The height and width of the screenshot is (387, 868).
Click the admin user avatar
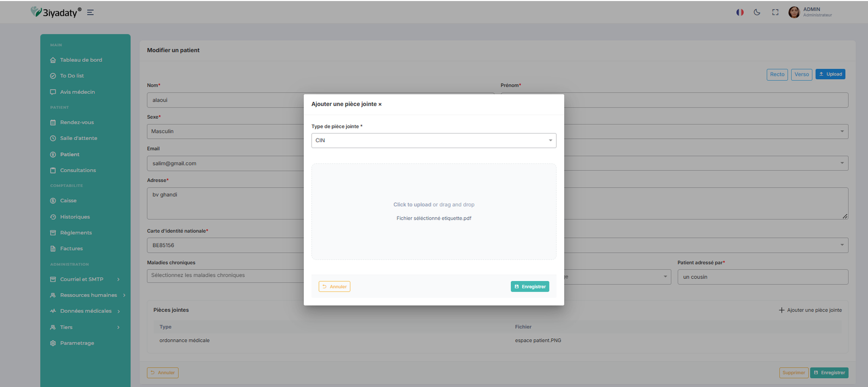794,12
